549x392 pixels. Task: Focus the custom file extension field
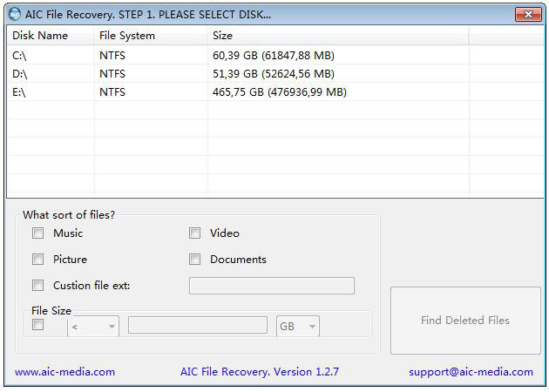(272, 286)
